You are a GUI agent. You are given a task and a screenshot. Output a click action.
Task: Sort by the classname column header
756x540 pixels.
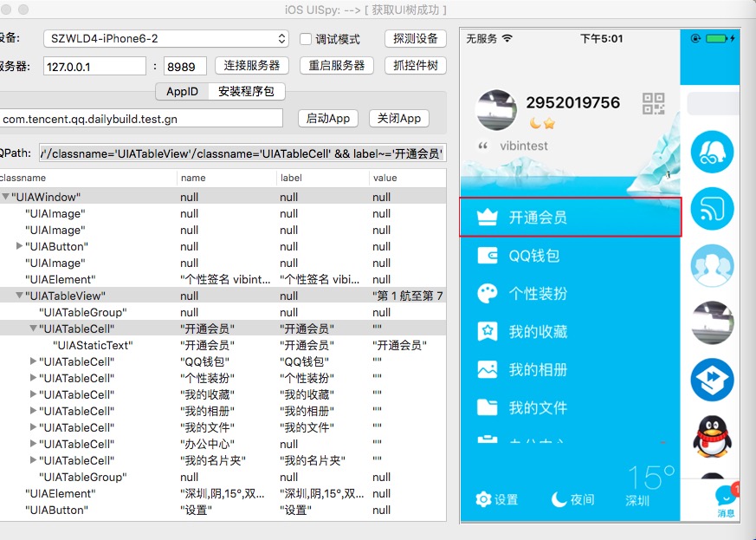(87, 178)
